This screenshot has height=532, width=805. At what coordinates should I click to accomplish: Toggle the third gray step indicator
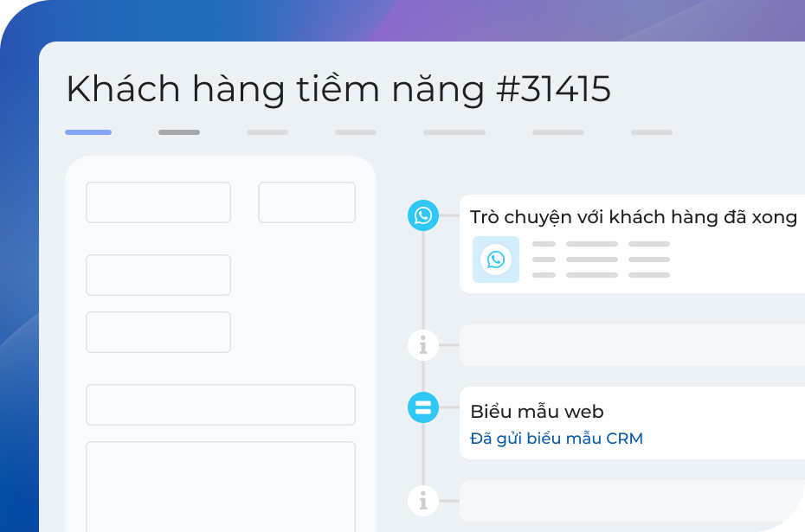click(x=267, y=132)
